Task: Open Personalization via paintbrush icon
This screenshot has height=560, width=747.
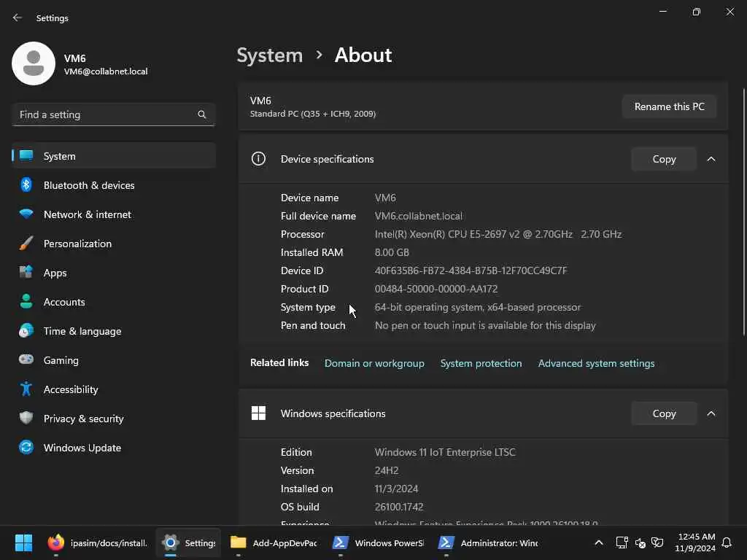Action: [x=26, y=244]
